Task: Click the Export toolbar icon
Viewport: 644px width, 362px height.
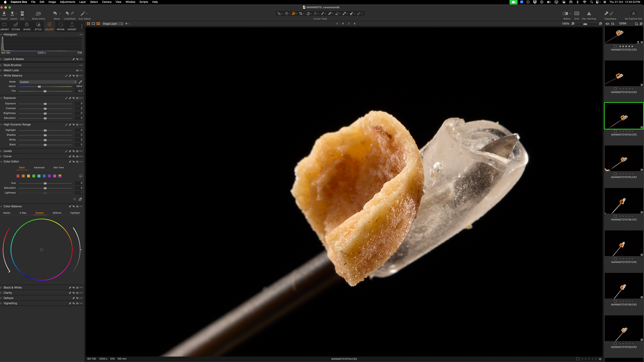Action: point(12,13)
